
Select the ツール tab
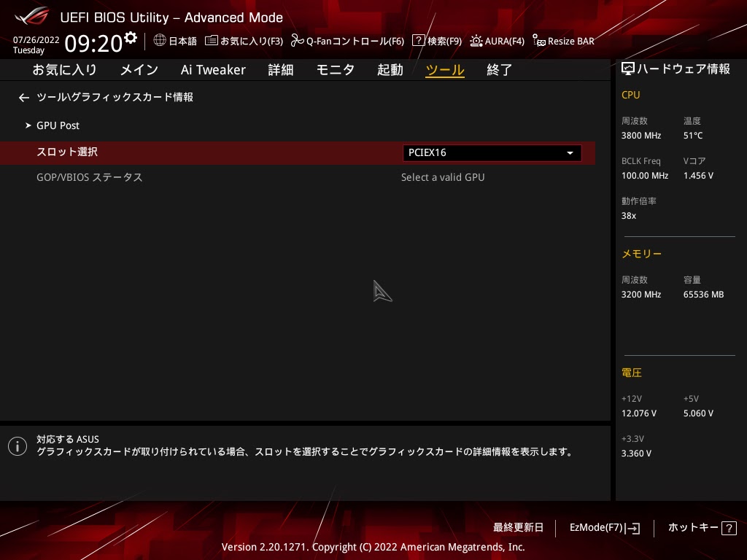(x=445, y=70)
